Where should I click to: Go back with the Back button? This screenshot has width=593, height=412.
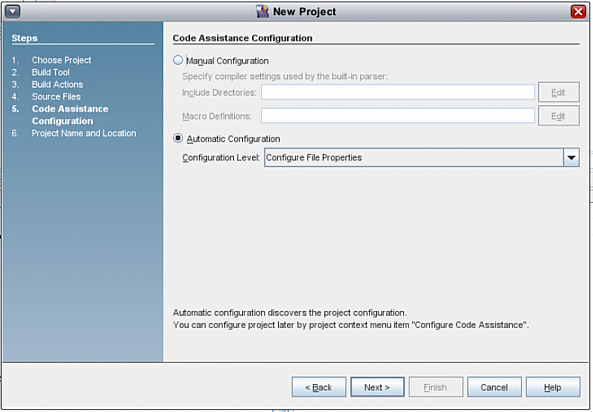pos(318,387)
